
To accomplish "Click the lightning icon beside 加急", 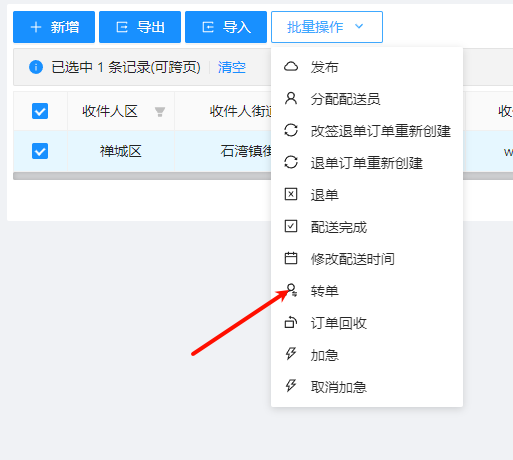I will click(291, 354).
